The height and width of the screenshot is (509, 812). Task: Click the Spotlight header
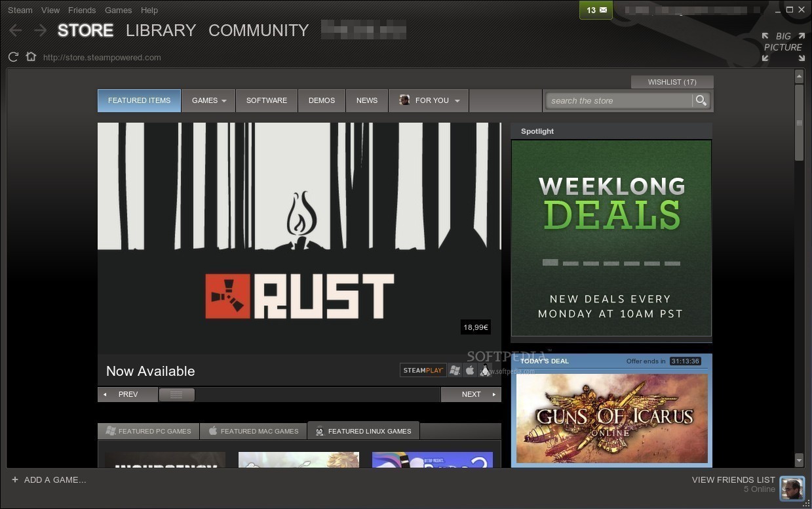tap(537, 131)
